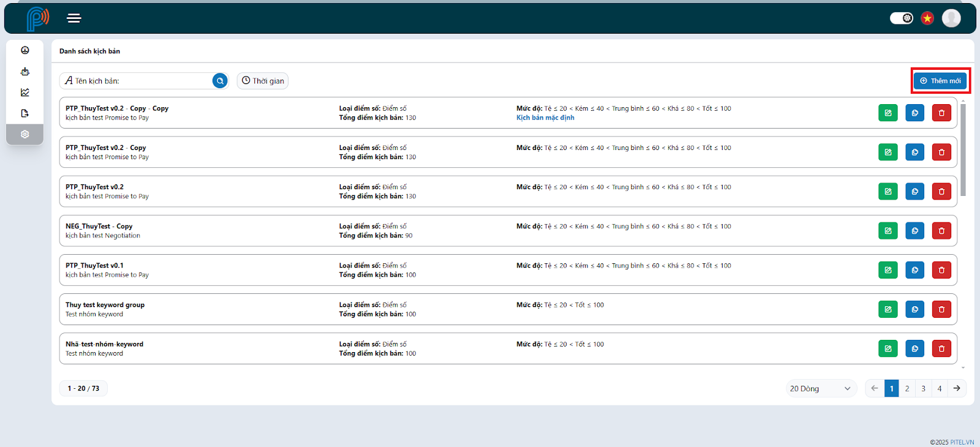This screenshot has width=980, height=447.
Task: Open the user avatar menu
Action: tap(951, 18)
